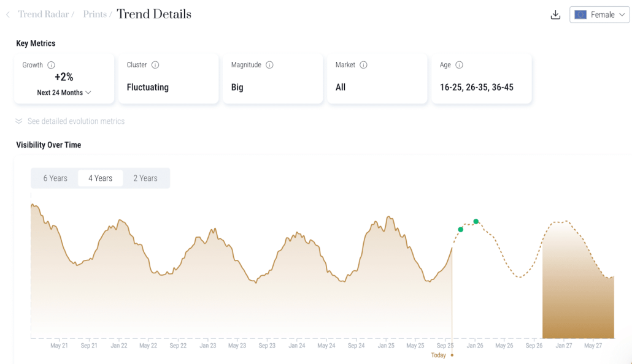Go to Prints breadcrumb

click(x=95, y=14)
